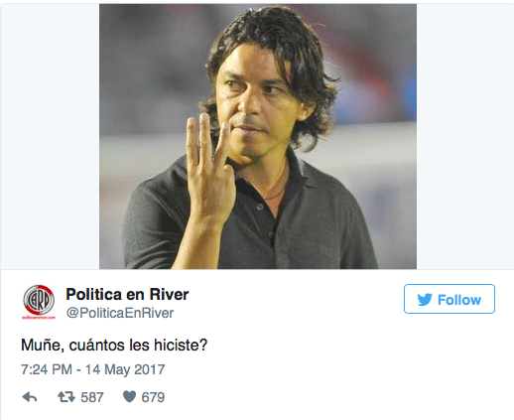Open the Politica en River display name
Image resolution: width=514 pixels, height=420 pixels.
127,294
